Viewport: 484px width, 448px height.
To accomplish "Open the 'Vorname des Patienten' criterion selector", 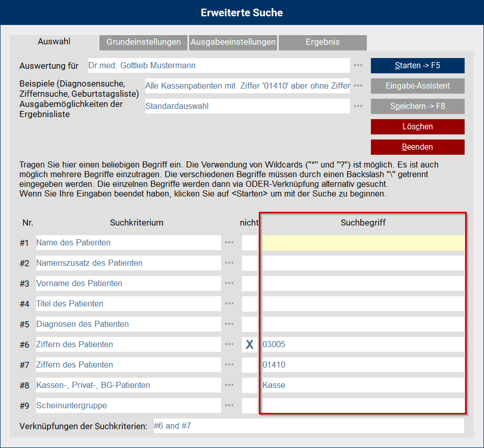I will [128, 284].
